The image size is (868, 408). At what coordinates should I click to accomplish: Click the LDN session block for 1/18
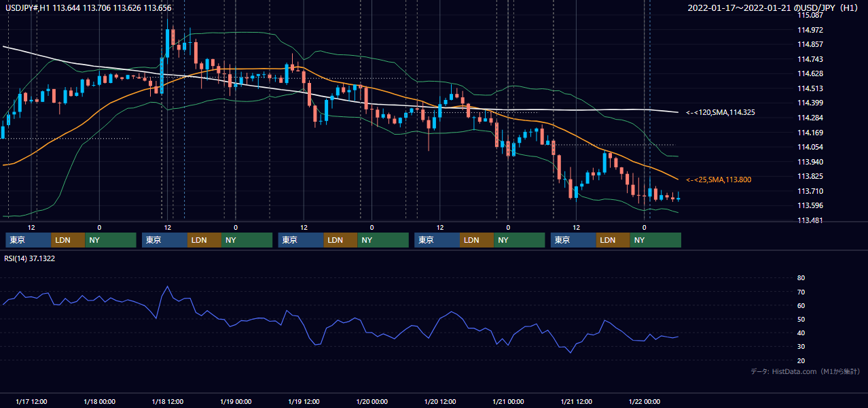click(205, 240)
